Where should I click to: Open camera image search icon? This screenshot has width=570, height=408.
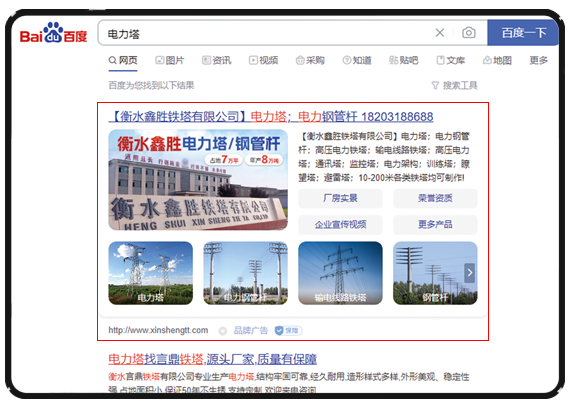click(x=469, y=33)
